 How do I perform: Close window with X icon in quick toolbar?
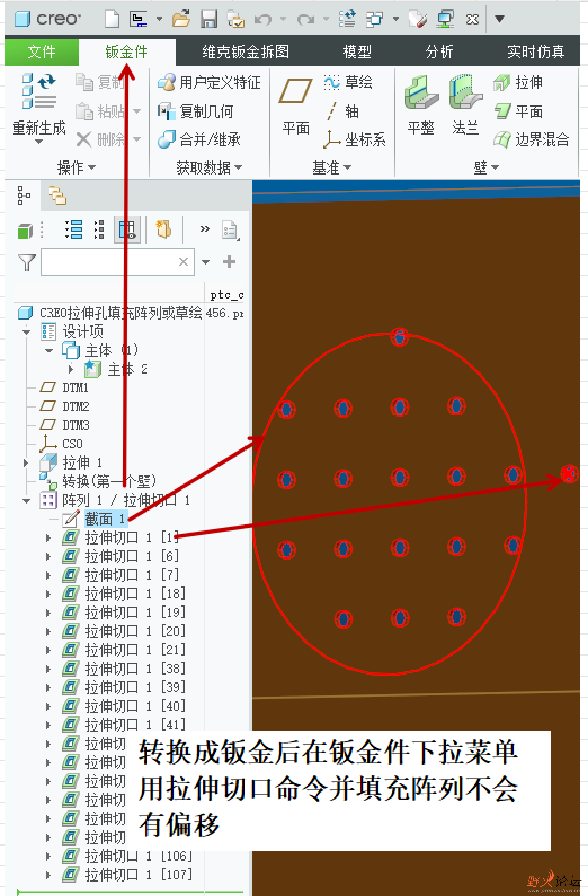tap(473, 19)
